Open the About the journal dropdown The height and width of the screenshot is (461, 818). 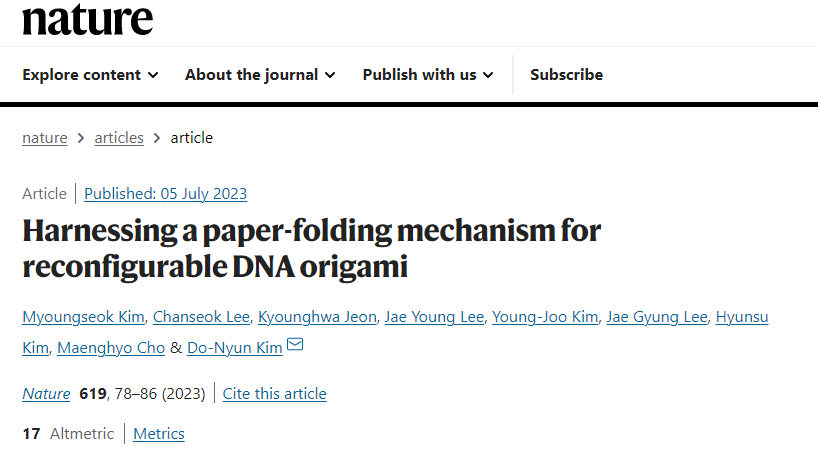point(260,74)
